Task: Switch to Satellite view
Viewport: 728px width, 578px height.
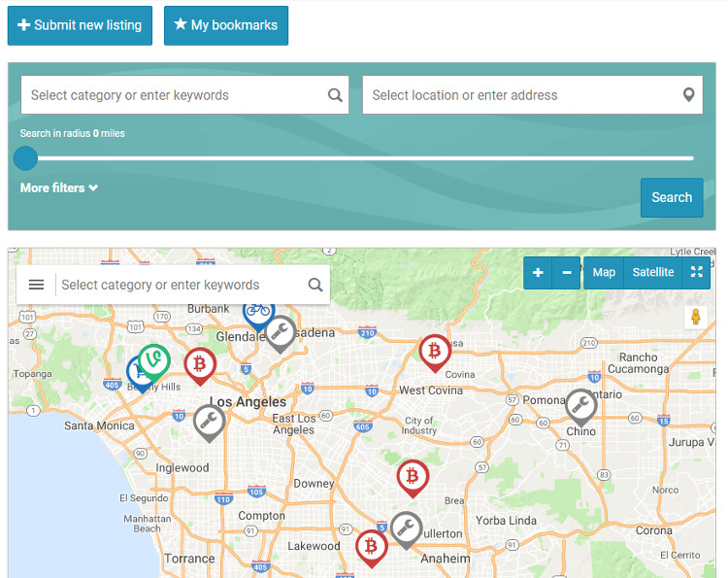Action: click(653, 273)
